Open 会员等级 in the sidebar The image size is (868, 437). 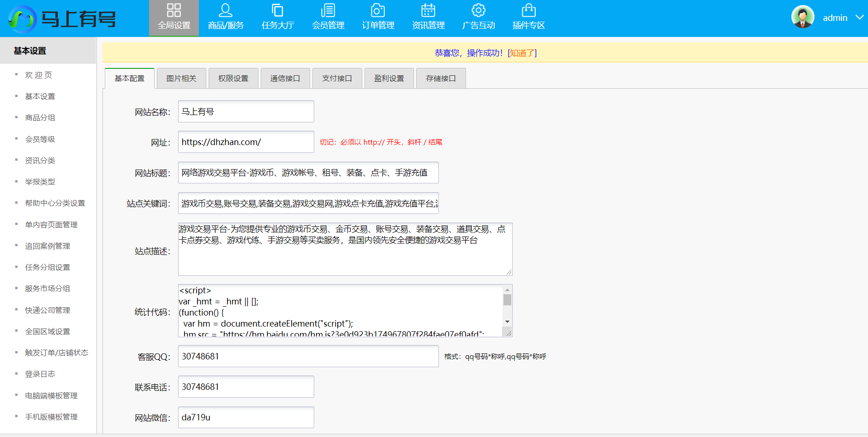pyautogui.click(x=40, y=139)
